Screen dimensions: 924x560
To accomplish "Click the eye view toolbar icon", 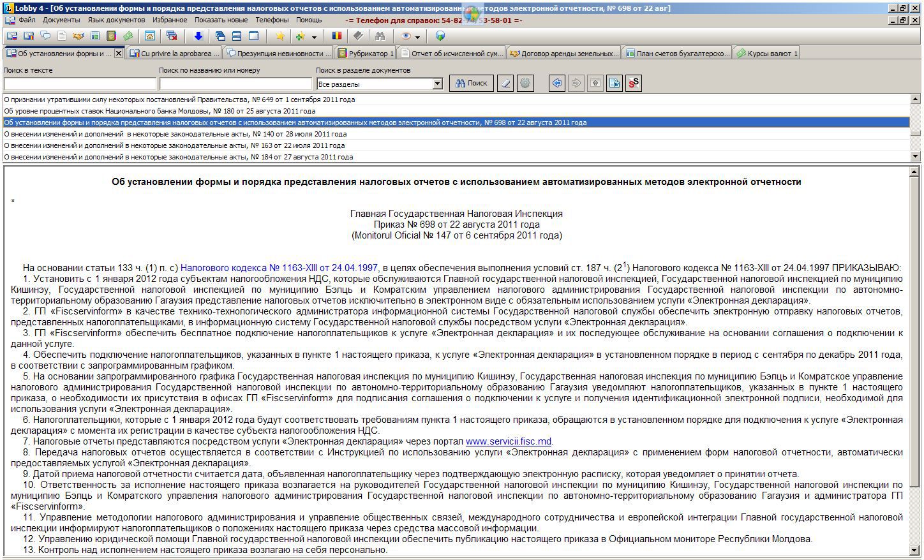I will pyautogui.click(x=406, y=36).
